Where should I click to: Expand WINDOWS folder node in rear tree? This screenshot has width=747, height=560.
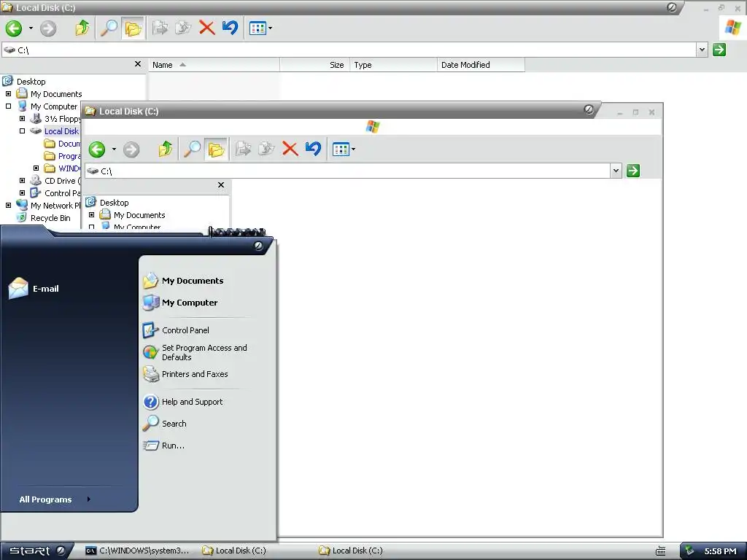[x=36, y=168]
